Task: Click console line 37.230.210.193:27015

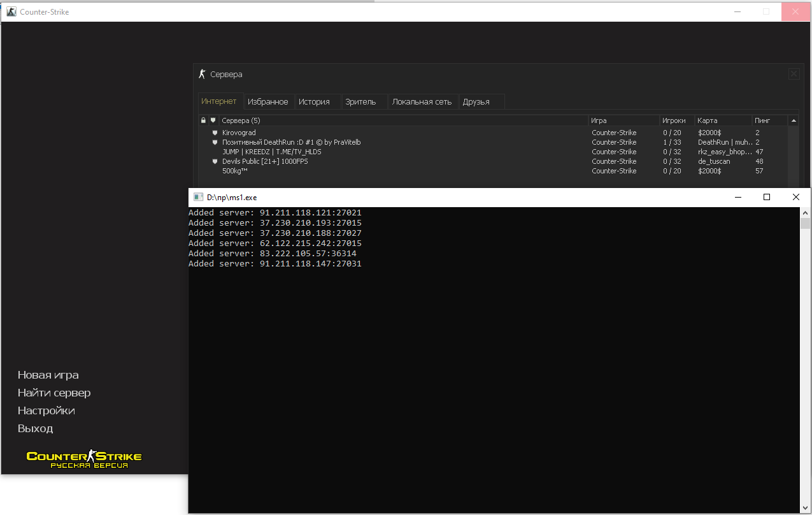Action: (275, 222)
